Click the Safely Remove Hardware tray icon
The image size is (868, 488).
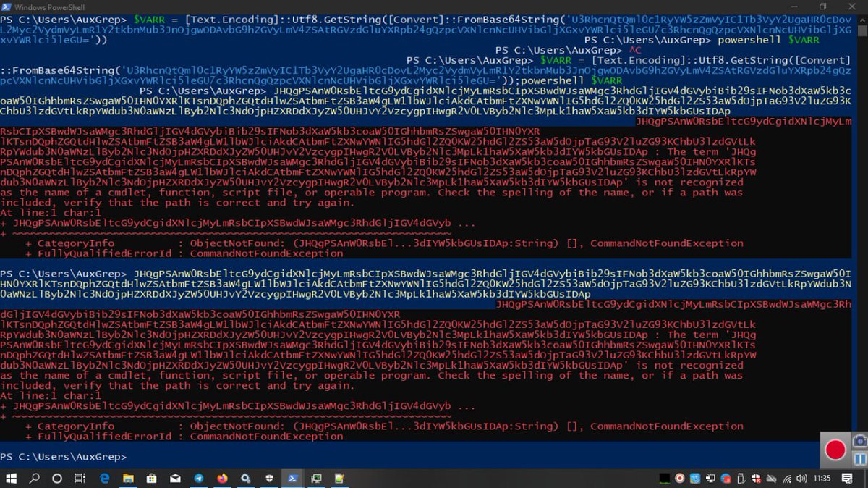tap(739, 479)
